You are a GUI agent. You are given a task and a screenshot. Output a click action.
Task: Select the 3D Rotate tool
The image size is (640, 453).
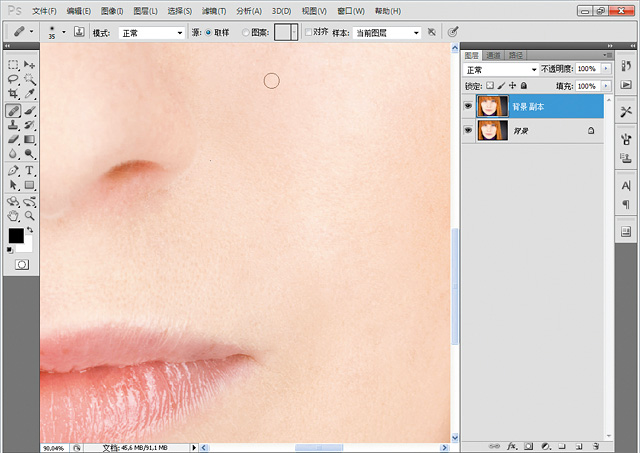coord(13,202)
